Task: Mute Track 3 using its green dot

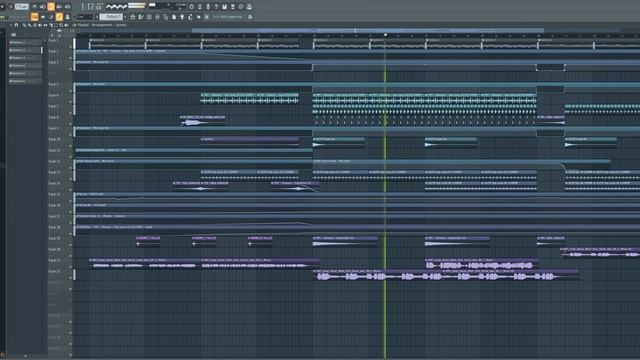Action: [71, 69]
